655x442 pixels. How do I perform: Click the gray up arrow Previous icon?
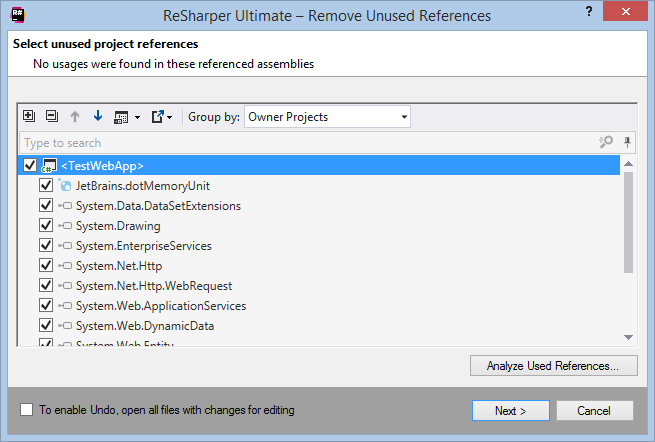click(x=75, y=117)
